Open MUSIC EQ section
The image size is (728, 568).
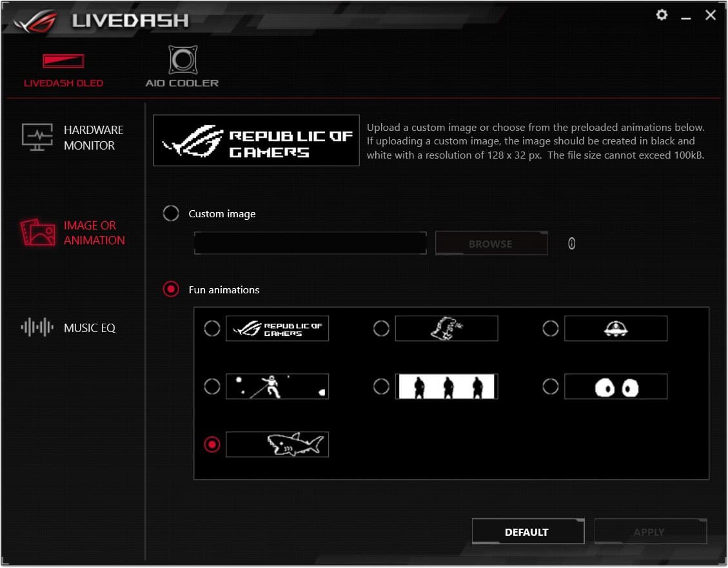(x=68, y=328)
